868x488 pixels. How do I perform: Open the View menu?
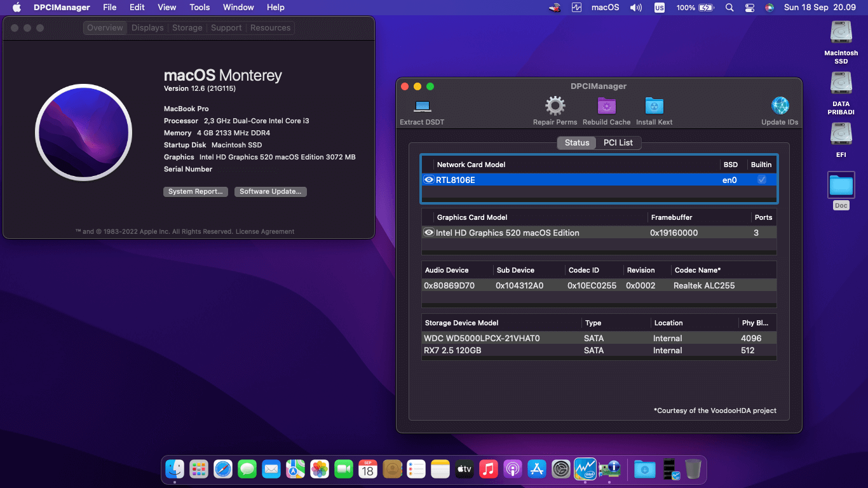tap(166, 8)
